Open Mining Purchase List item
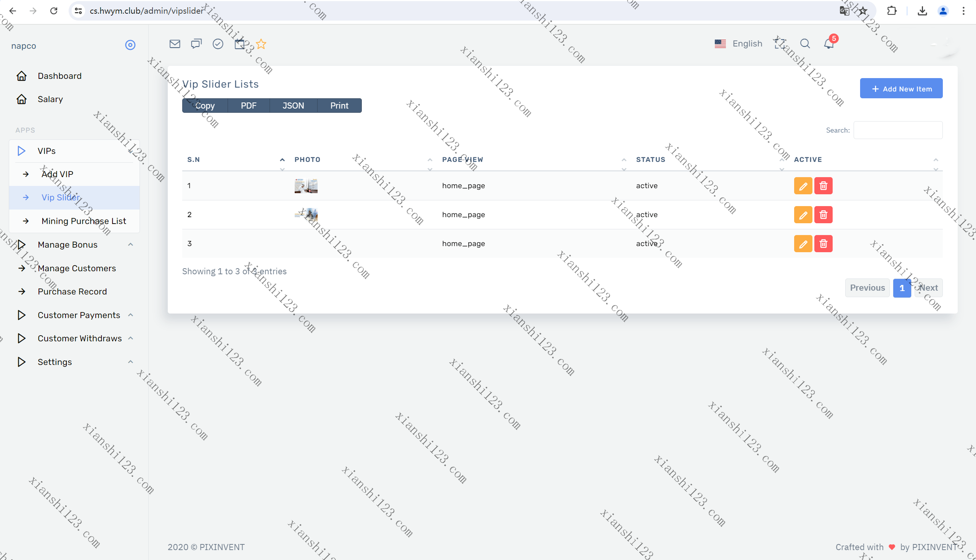This screenshot has width=976, height=560. (74, 221)
